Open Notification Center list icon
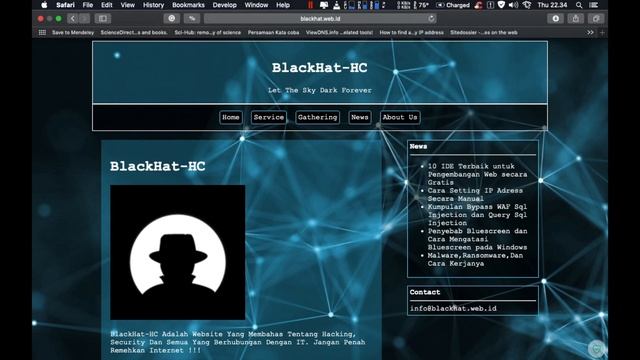This screenshot has width=640, height=360. click(593, 5)
